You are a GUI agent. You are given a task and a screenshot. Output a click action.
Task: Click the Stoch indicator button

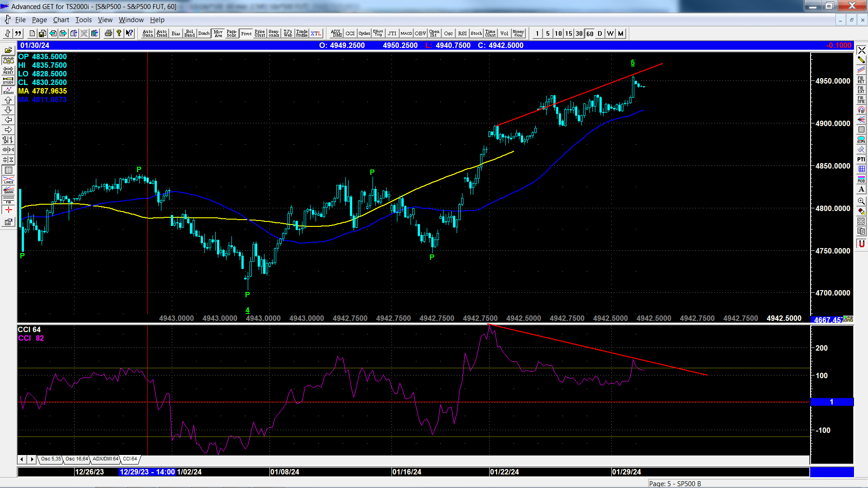476,33
